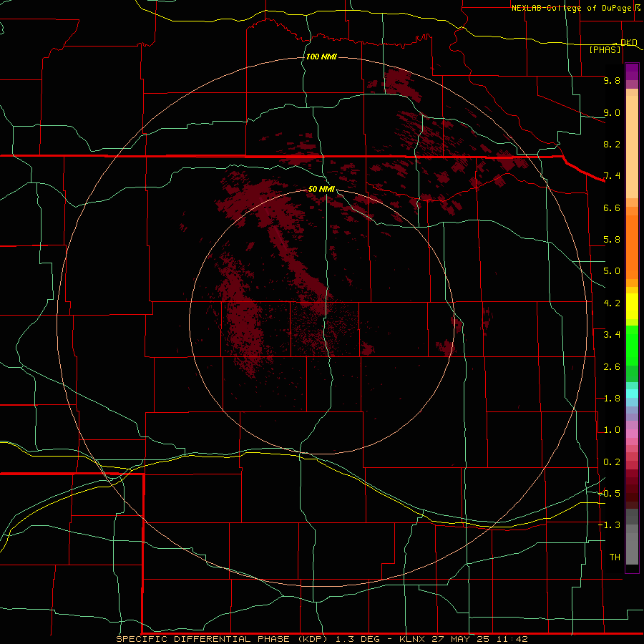Click the NEXLAB-College of DuPage credit text
644x644 pixels.
[x=572, y=8]
